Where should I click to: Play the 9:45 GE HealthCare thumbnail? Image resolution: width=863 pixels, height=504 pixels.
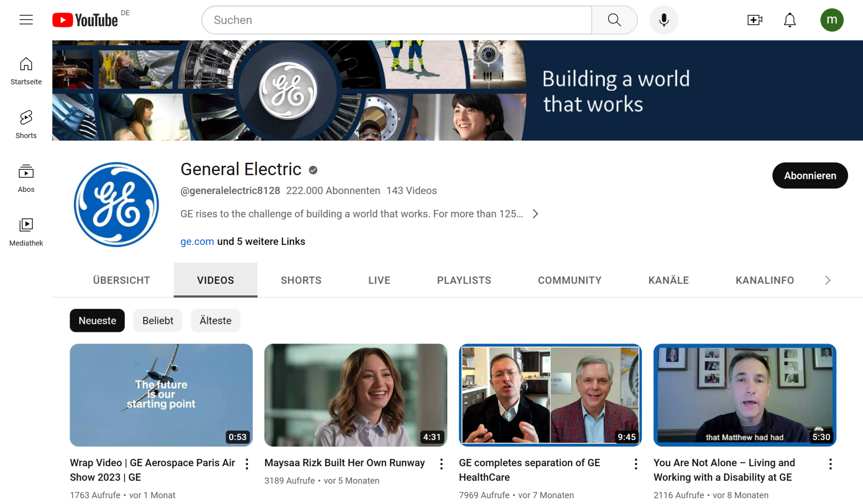tap(550, 395)
